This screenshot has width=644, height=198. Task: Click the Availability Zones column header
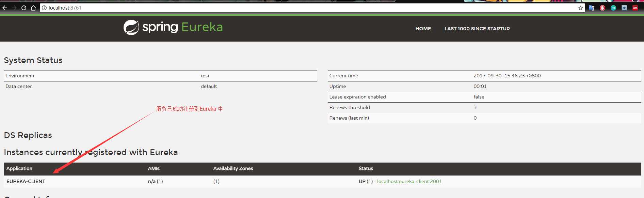click(233, 168)
